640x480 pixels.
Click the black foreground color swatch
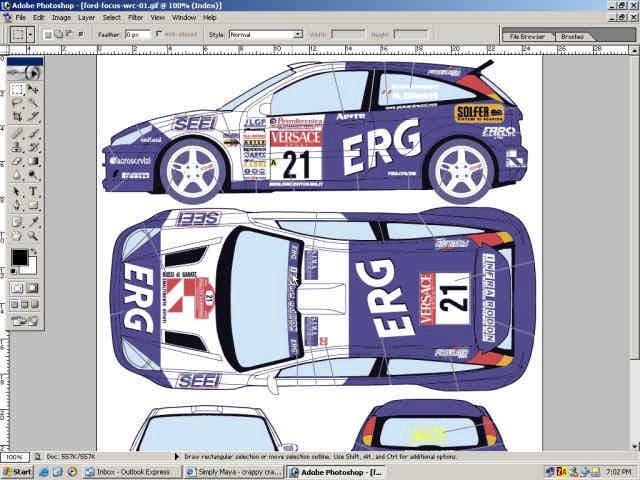pyautogui.click(x=19, y=258)
